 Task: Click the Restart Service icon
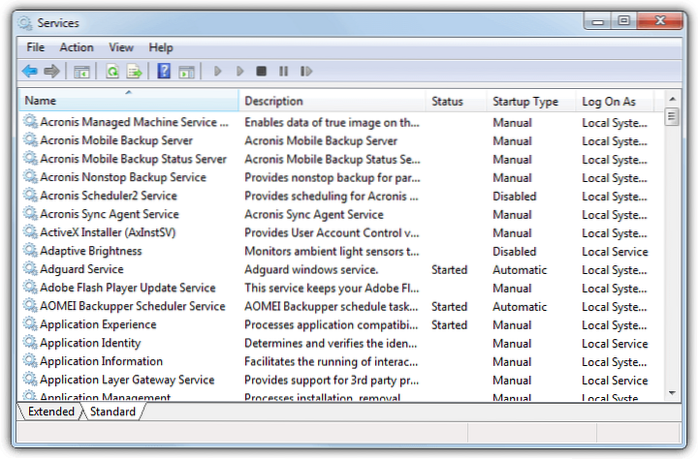coord(306,71)
